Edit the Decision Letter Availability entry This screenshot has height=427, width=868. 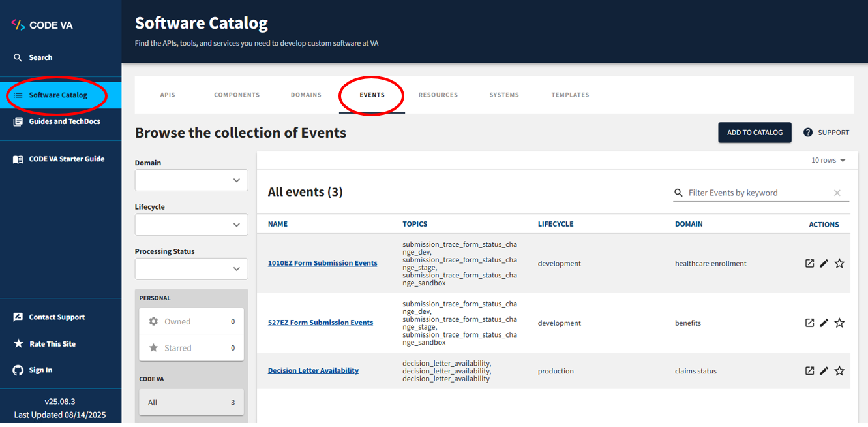(x=824, y=371)
